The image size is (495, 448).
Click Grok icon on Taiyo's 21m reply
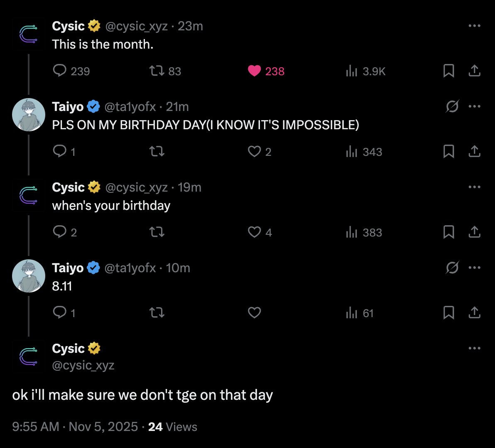tap(452, 106)
